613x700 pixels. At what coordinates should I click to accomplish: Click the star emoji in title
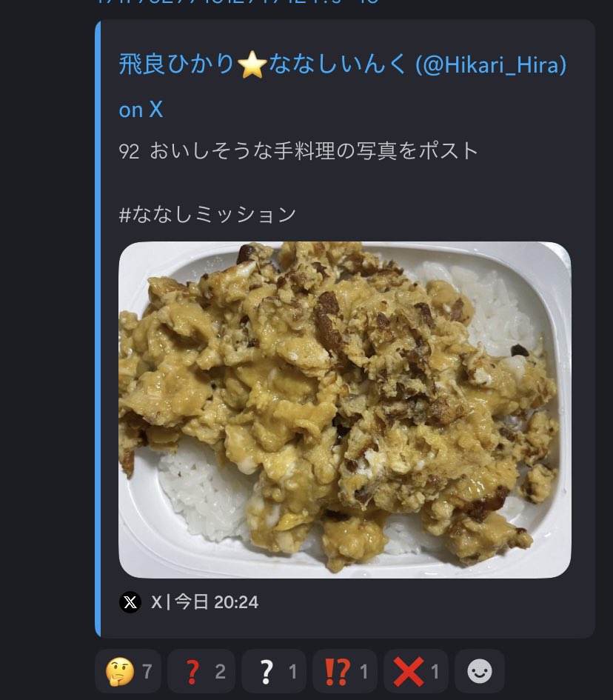coord(252,64)
